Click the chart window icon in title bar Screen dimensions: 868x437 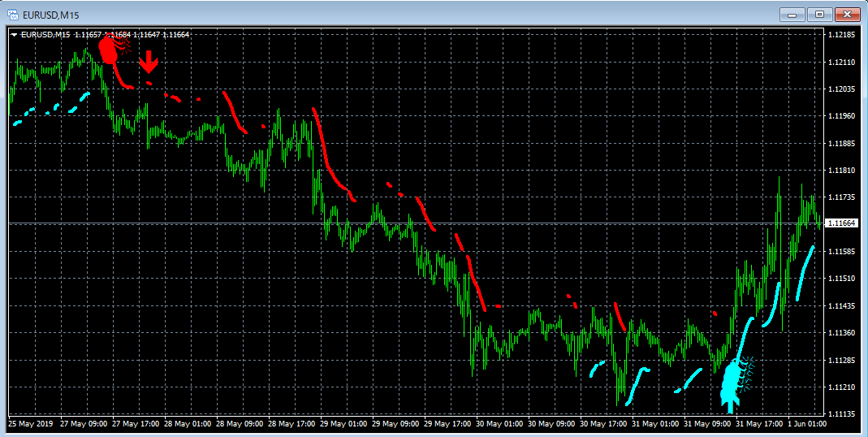click(x=13, y=15)
